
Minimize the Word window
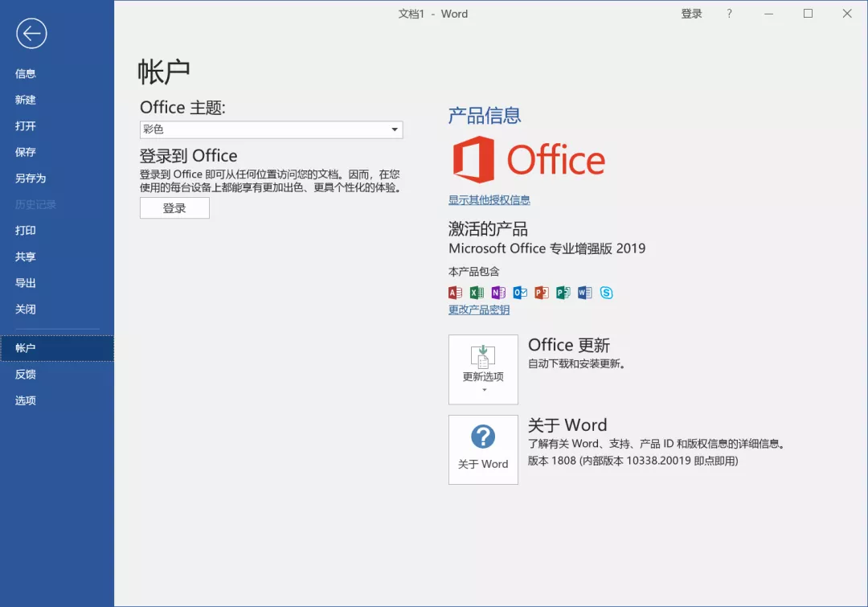[768, 14]
